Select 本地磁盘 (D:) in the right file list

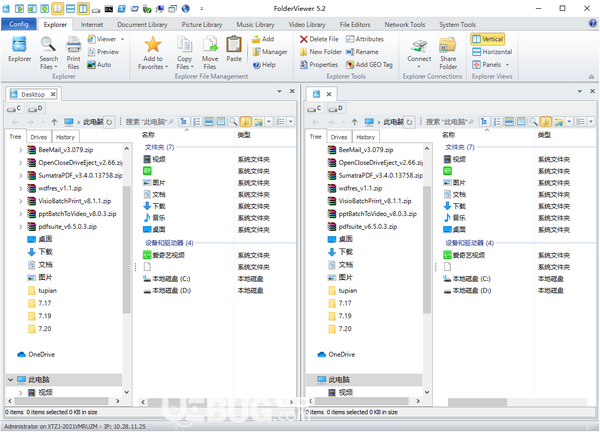(x=468, y=291)
